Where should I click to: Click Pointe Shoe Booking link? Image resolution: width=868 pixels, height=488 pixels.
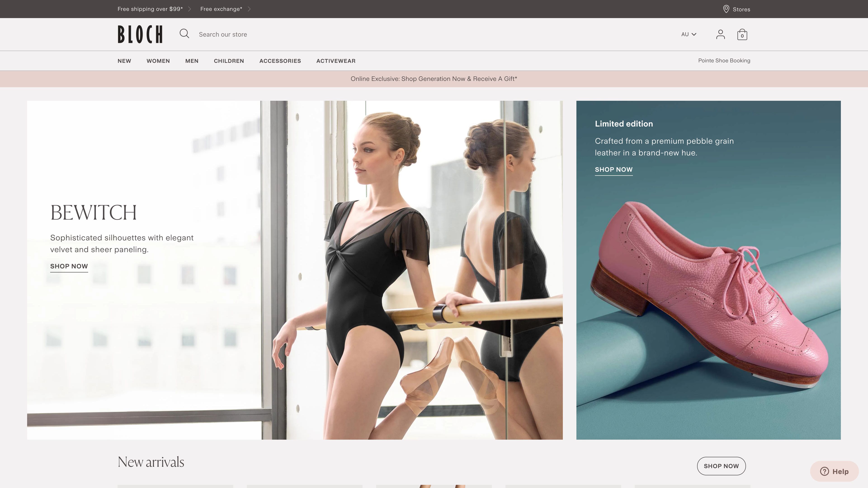(724, 61)
